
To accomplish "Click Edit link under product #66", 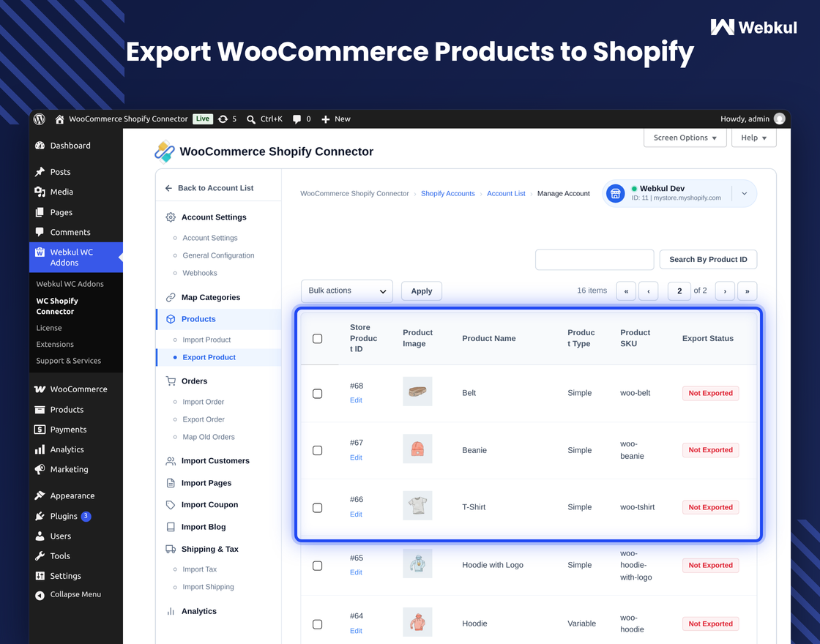I will click(356, 514).
